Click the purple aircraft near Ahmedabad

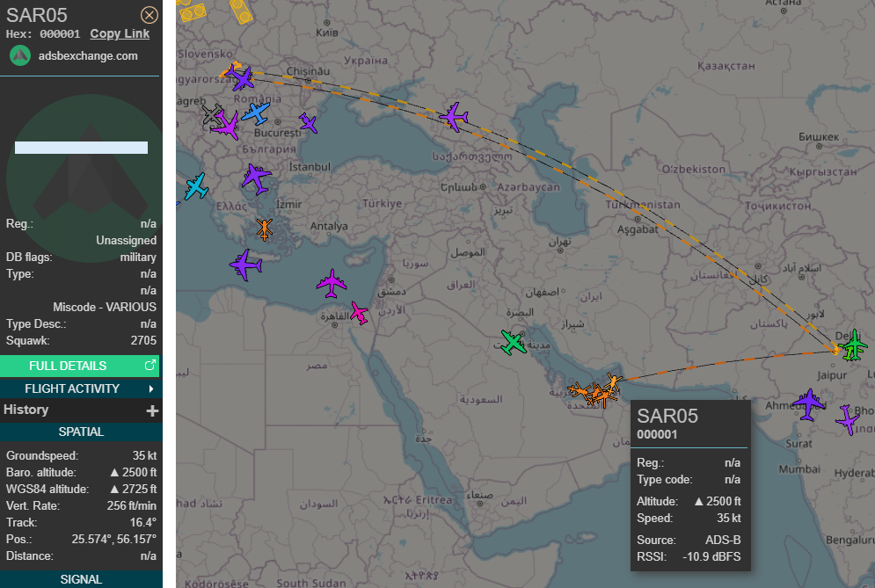click(x=808, y=403)
